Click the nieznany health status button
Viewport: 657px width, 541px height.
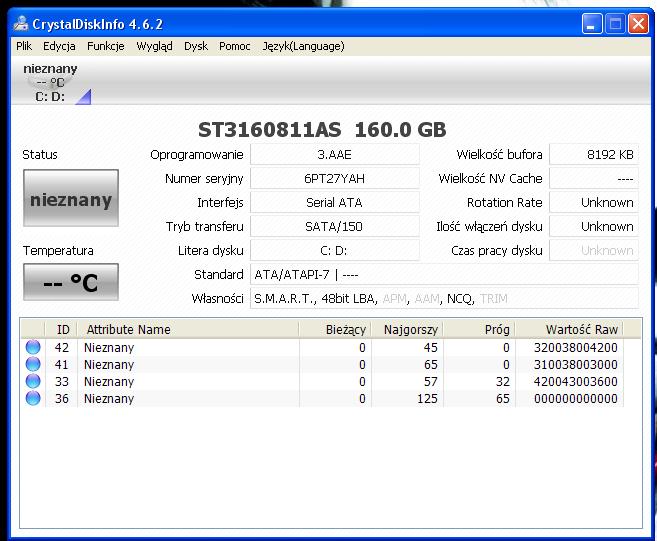(71, 198)
